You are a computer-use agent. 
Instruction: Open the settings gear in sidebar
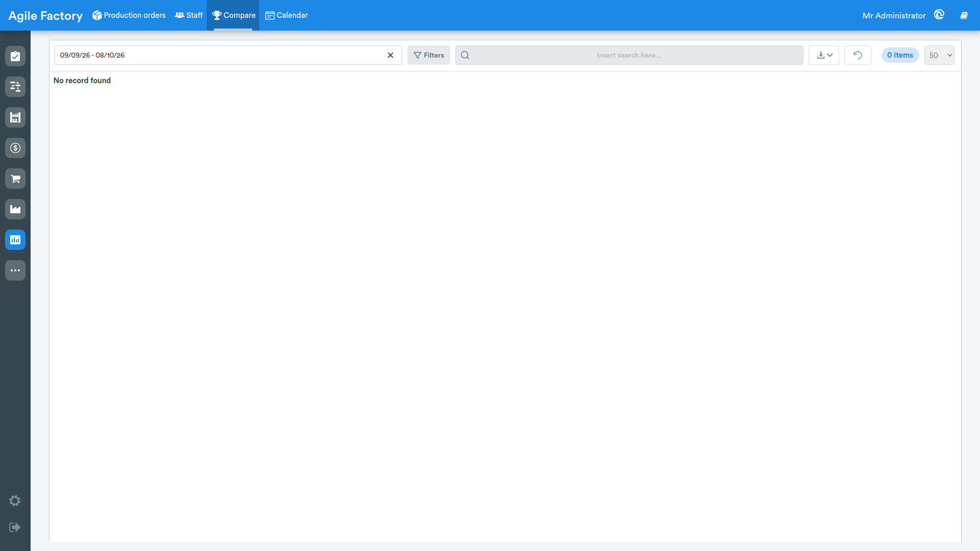pos(15,500)
